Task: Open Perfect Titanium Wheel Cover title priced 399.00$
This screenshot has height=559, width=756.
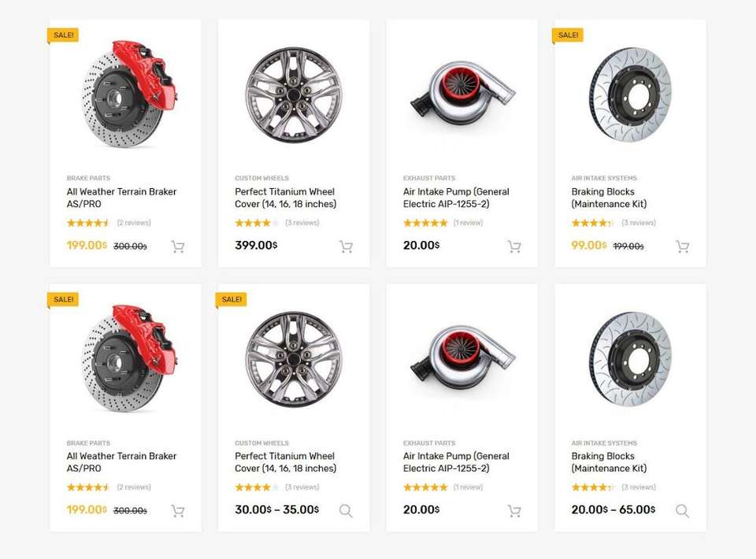Action: 285,198
